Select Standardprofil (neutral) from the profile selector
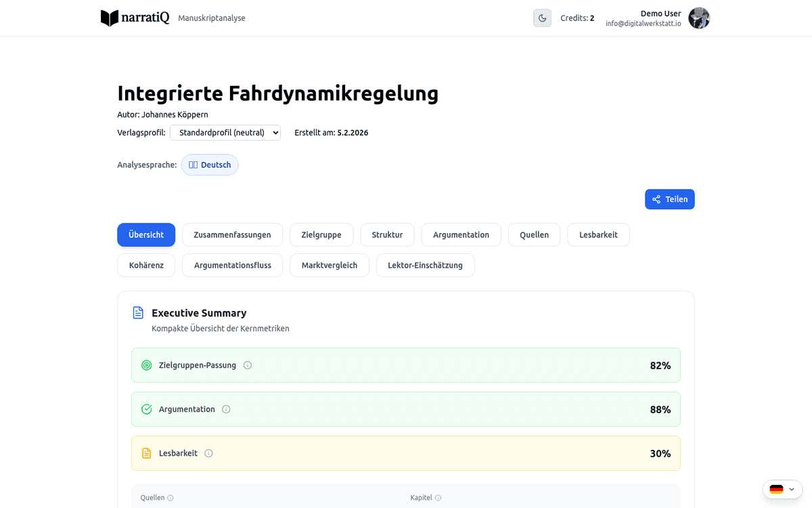This screenshot has height=508, width=812. coord(225,132)
